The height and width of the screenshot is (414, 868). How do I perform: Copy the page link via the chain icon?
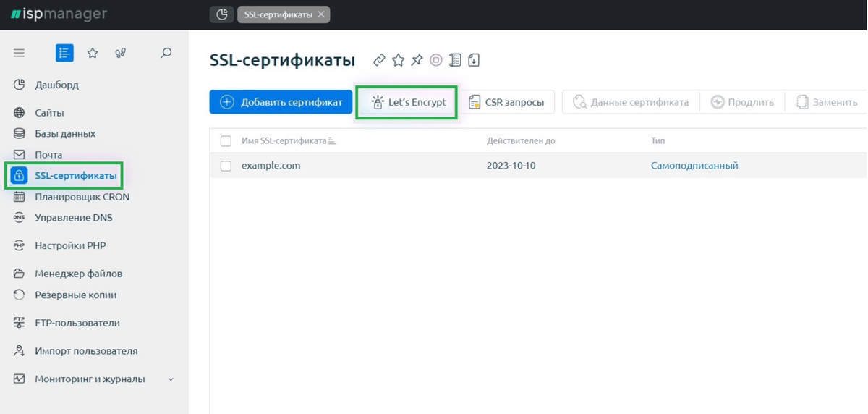[379, 60]
